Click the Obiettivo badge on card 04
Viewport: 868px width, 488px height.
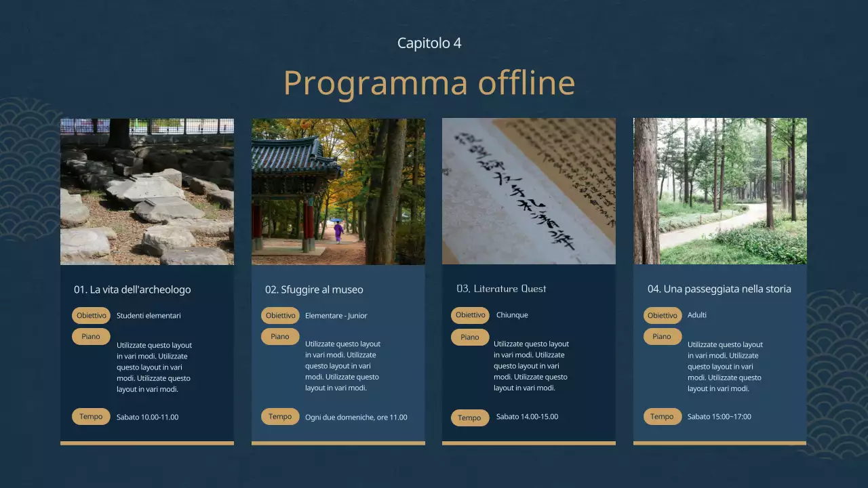pyautogui.click(x=663, y=314)
